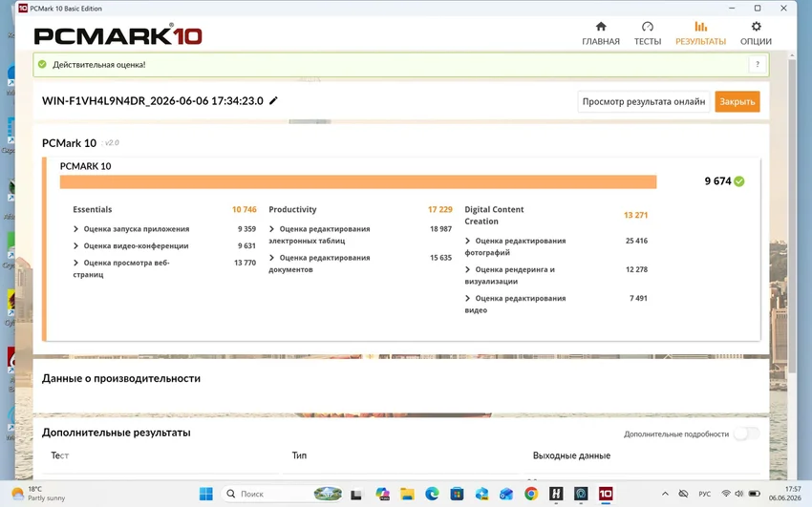Open the Wi-Fi network tray icon
Viewport: 812px width, 507px height.
(x=726, y=494)
